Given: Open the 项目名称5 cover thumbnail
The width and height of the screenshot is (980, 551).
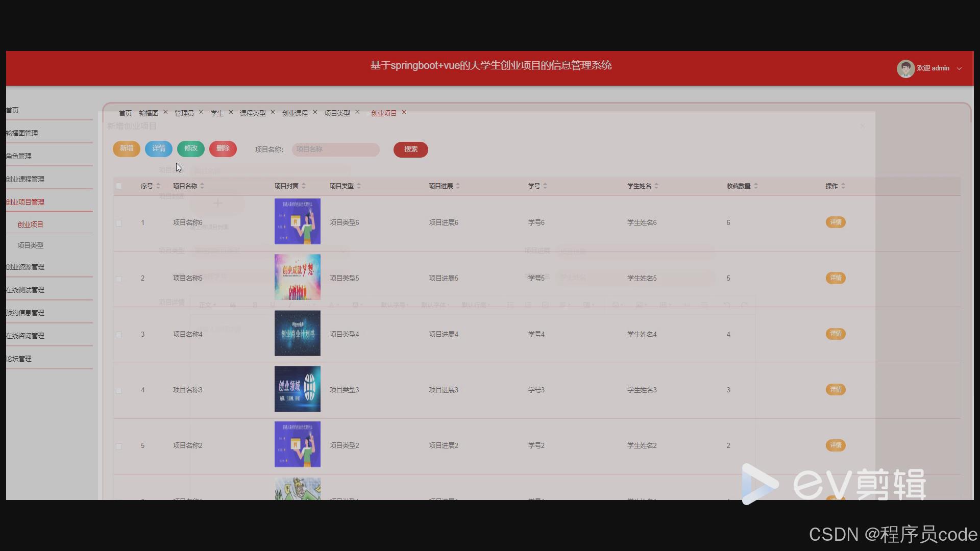Looking at the screenshot, I should pyautogui.click(x=298, y=277).
